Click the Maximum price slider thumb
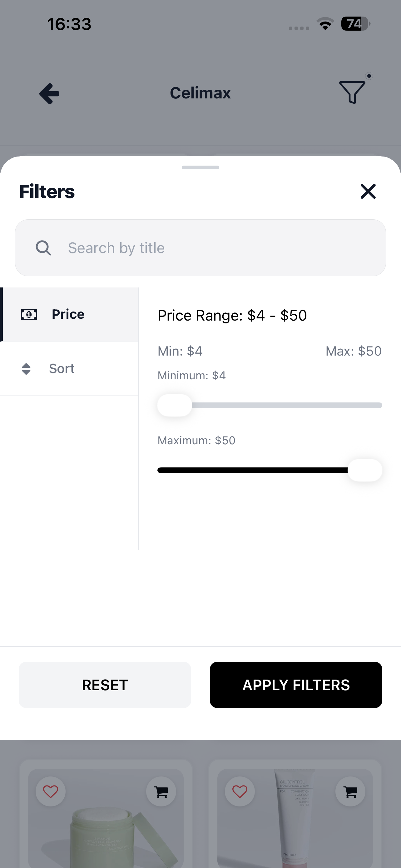Screen dimensions: 401x868 click(365, 470)
